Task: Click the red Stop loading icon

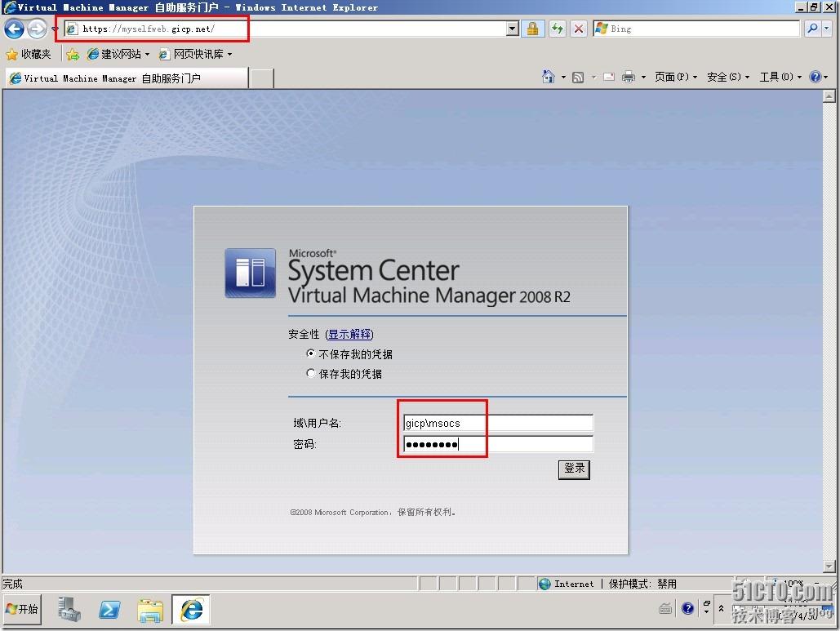Action: (579, 29)
